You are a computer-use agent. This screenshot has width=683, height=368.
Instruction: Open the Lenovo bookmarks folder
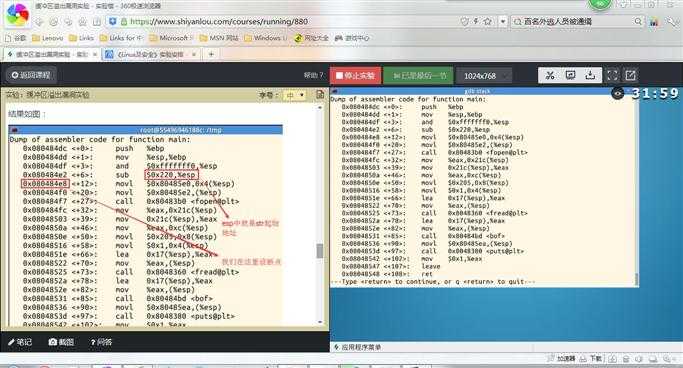point(48,38)
